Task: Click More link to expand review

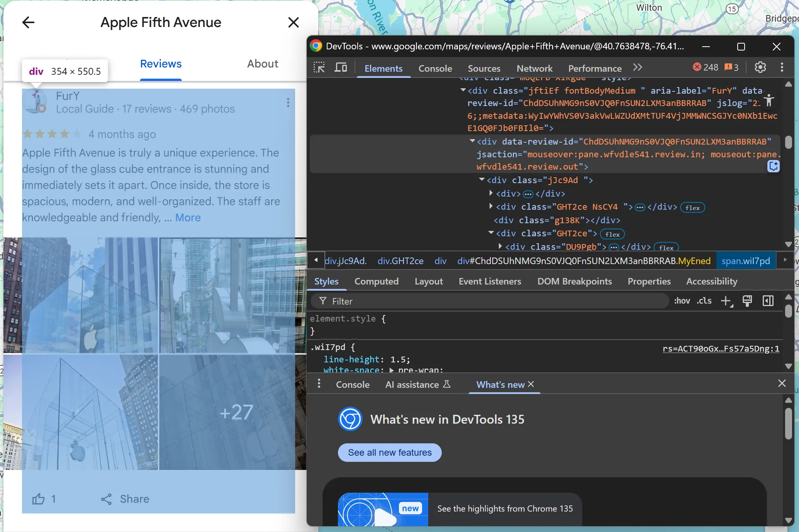Action: click(188, 218)
